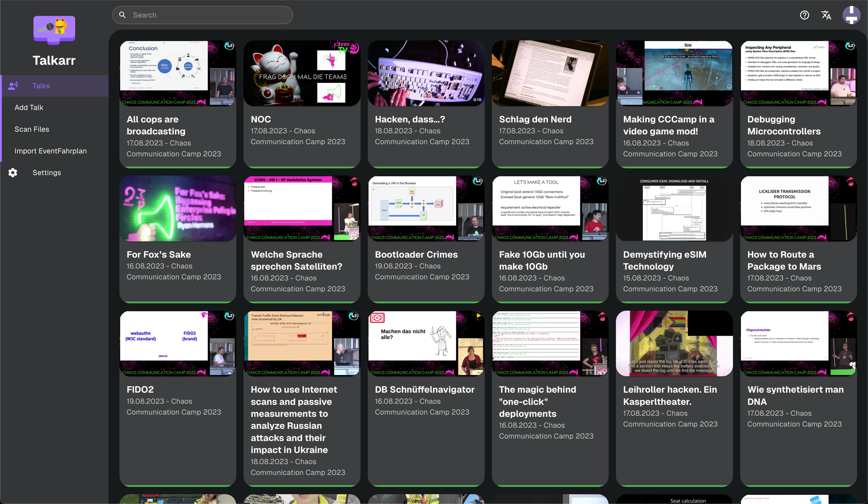Select the Talks menu item
Viewport: 868px width, 504px height.
pyautogui.click(x=41, y=86)
